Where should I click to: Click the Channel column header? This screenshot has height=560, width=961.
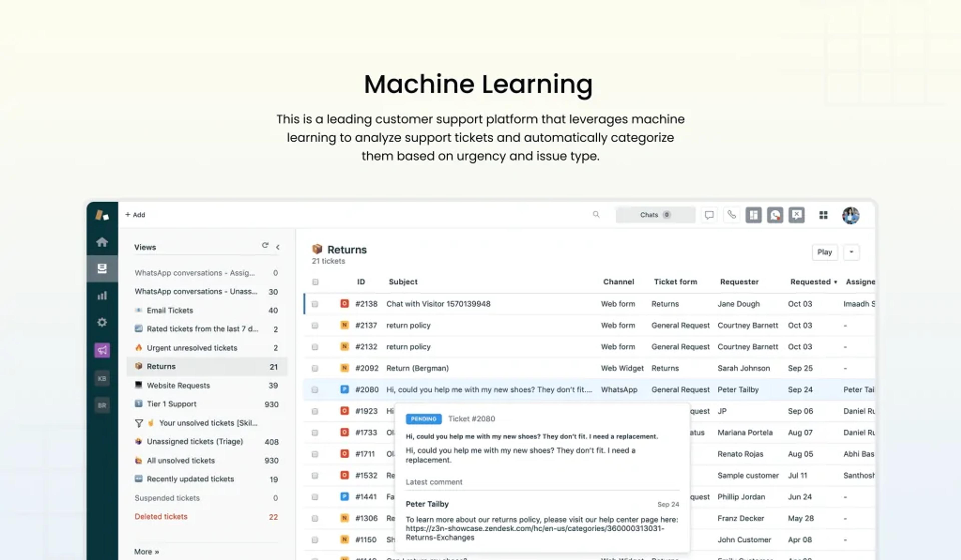(x=618, y=282)
